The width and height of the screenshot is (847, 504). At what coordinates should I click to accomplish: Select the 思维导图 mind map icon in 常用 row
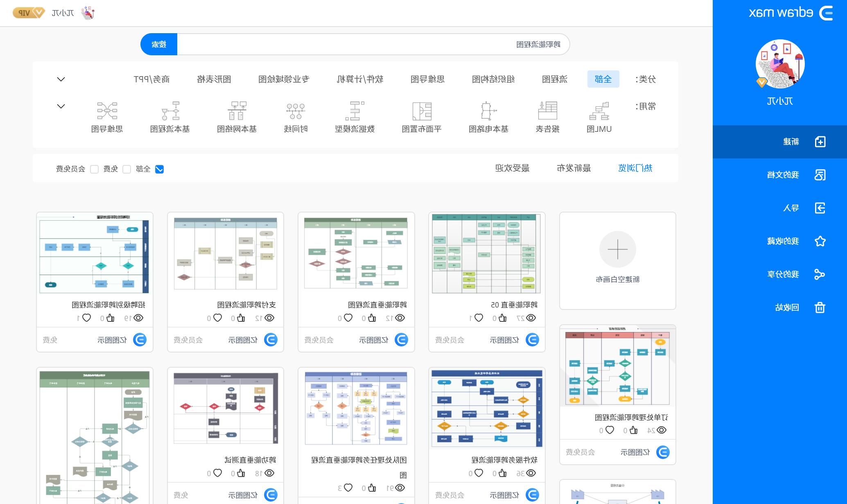tap(107, 111)
